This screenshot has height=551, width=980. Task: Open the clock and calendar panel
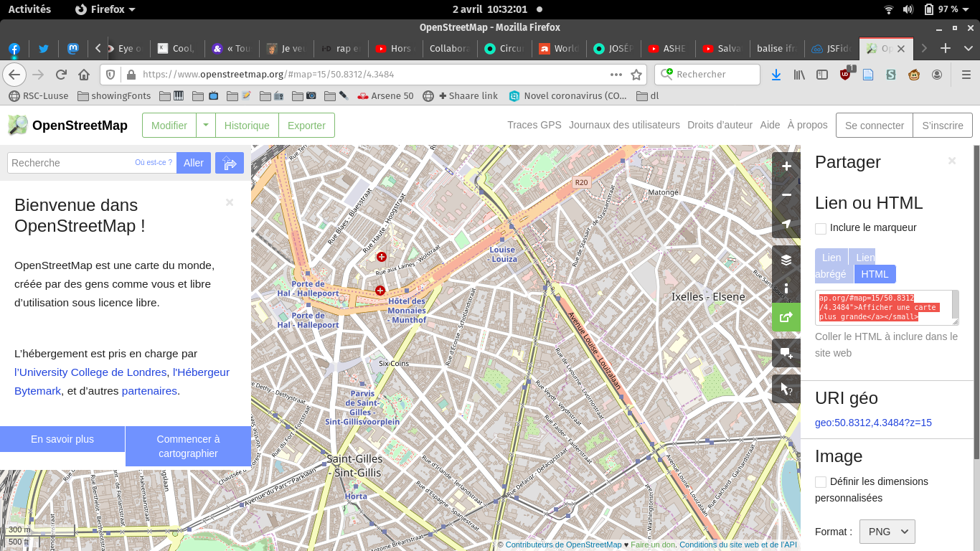490,9
